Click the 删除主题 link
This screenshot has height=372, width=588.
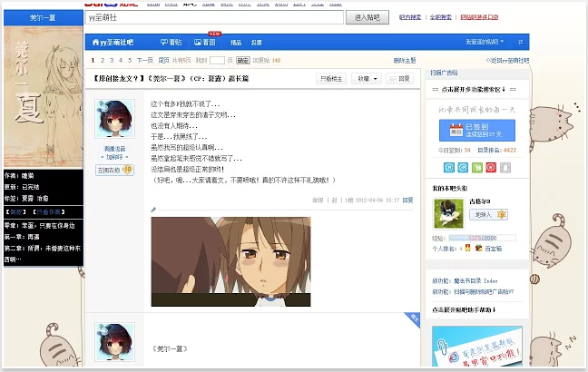(x=405, y=61)
